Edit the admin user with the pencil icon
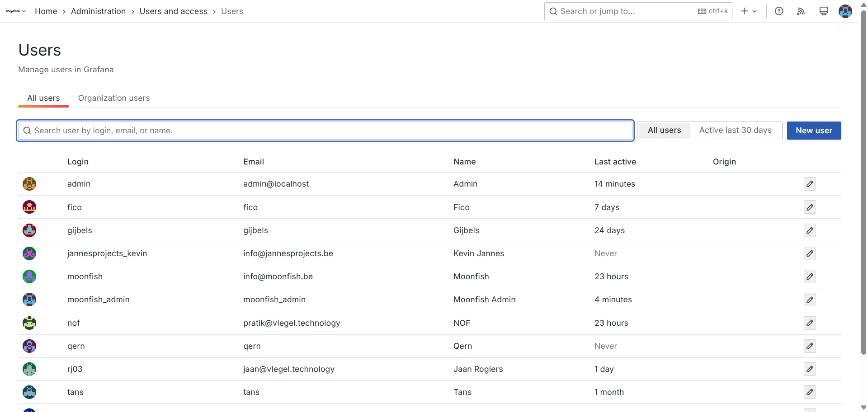 (x=810, y=184)
